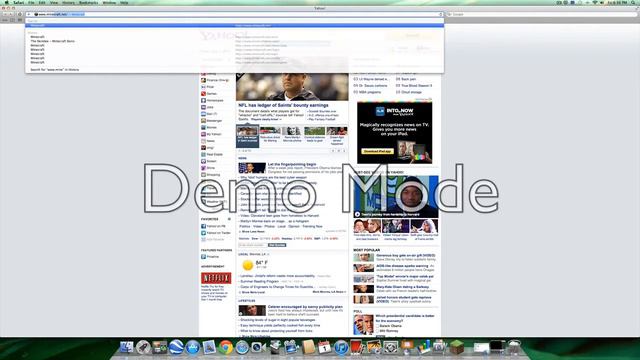Launch Google Earth from the Dock
Screen dimensions: 640x360
click(176, 347)
